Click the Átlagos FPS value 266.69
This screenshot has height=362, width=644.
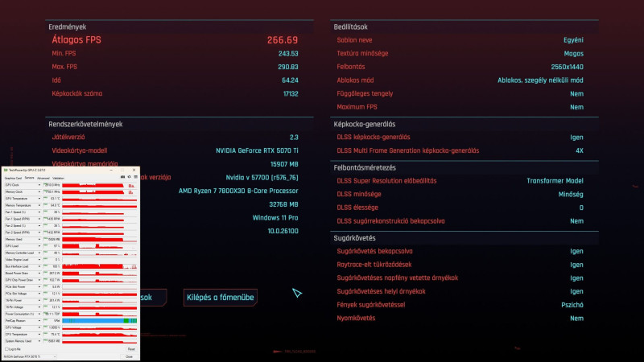tap(283, 39)
